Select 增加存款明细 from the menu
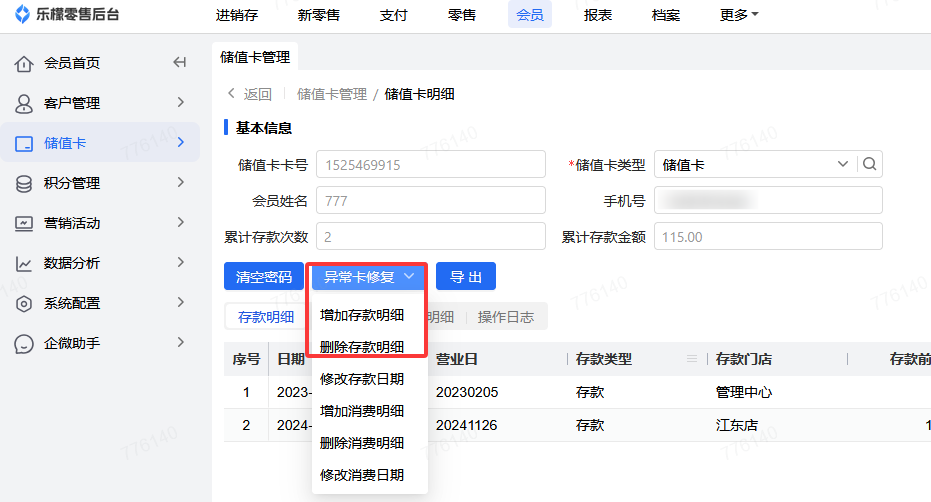Screen dimensions: 931x502 click(362, 315)
